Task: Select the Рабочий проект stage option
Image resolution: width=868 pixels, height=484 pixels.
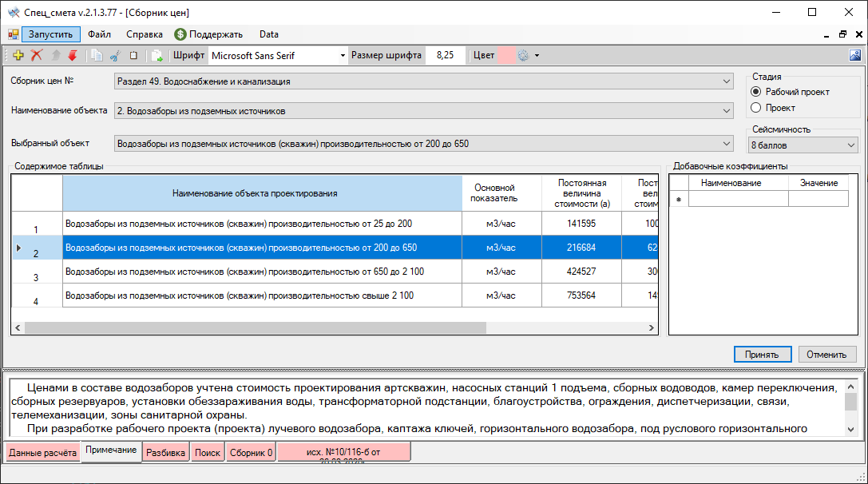Action: click(755, 92)
